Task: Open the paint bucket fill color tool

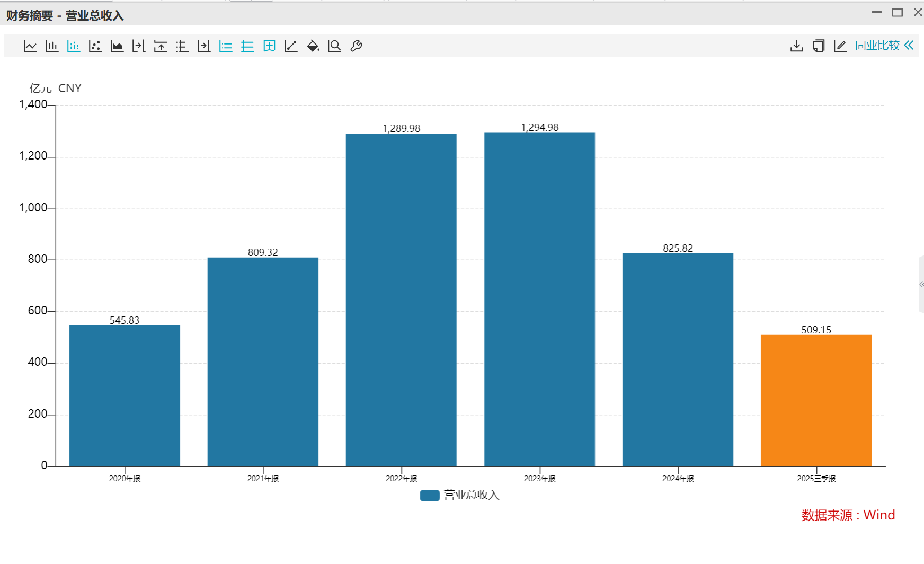Action: 313,46
